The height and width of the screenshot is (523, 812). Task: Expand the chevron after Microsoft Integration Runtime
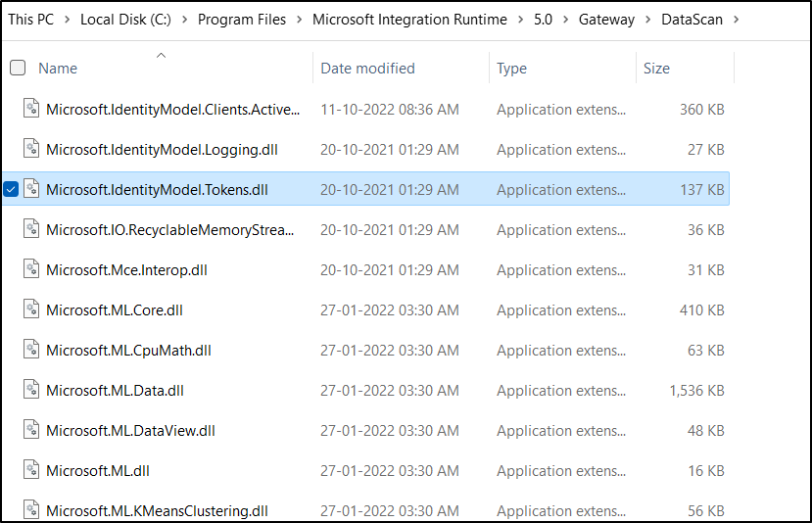click(521, 20)
